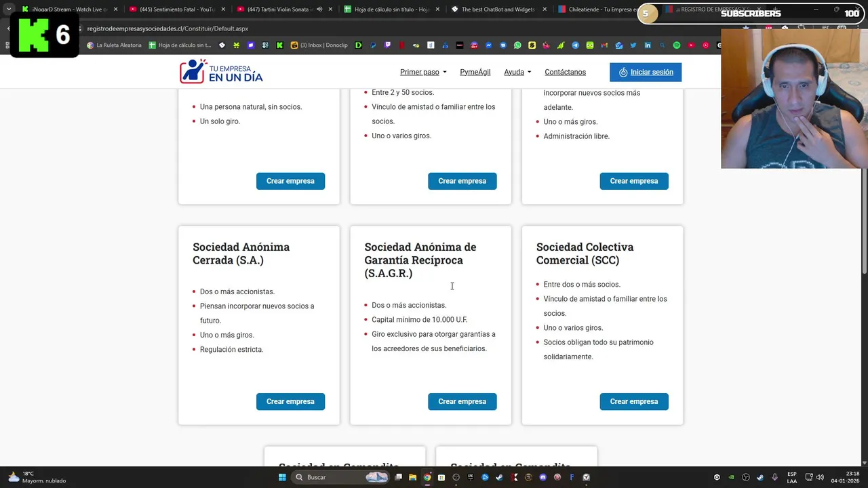The height and width of the screenshot is (488, 868).
Task: Open Microsoft Store from the taskbar
Action: [x=441, y=477]
